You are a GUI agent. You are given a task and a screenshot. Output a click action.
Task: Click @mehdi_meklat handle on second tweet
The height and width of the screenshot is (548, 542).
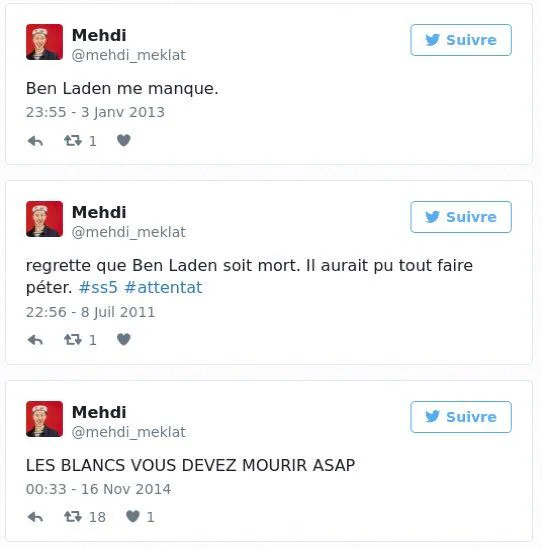point(129,232)
